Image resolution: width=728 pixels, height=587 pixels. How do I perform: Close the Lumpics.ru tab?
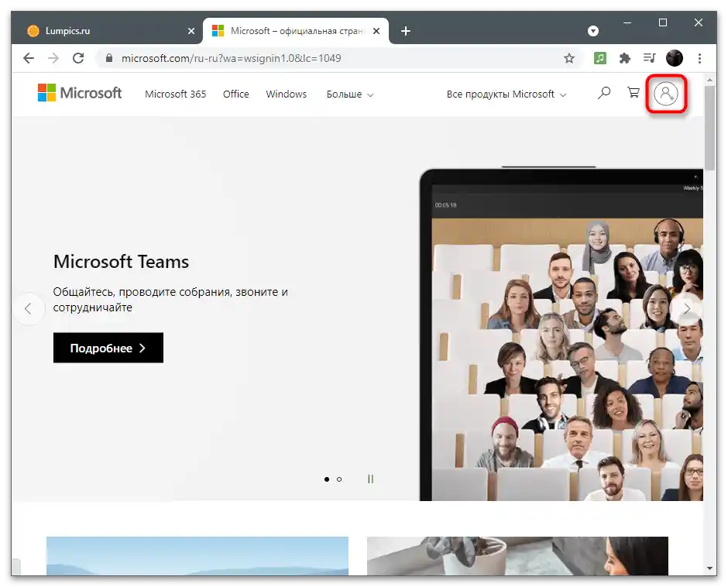[x=191, y=31]
